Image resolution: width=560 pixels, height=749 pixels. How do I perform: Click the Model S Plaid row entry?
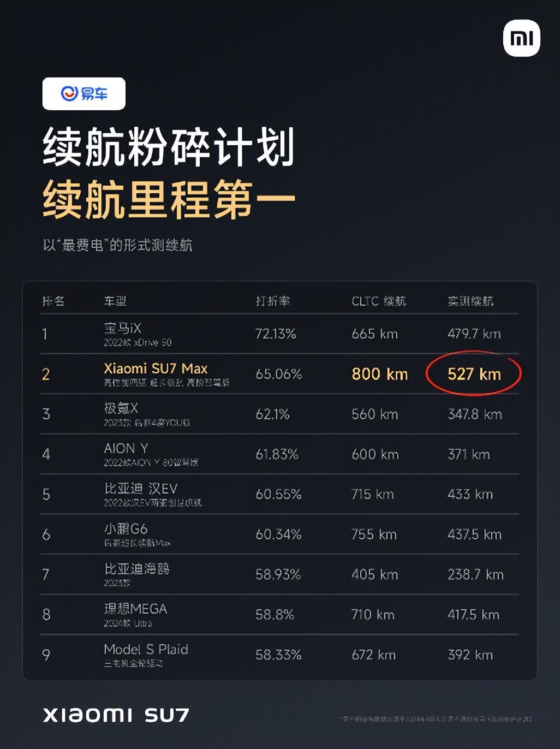pos(280,655)
